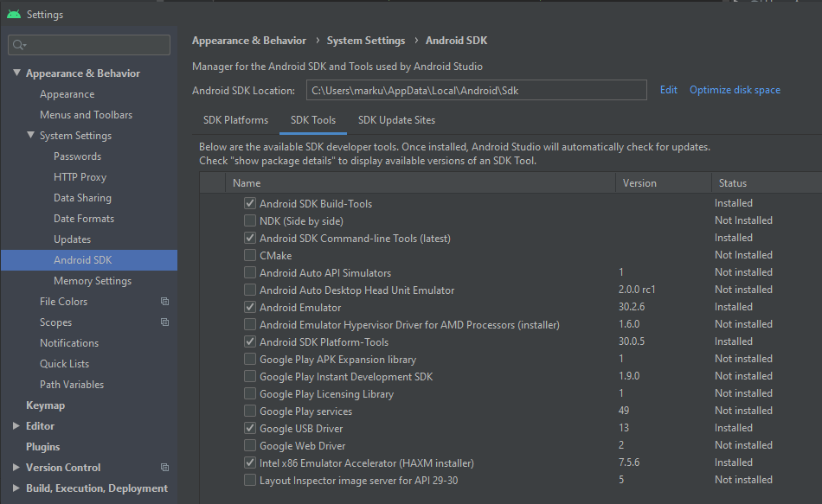822x504 pixels.
Task: Collapse System Settings tree arrow
Action: [x=31, y=135]
